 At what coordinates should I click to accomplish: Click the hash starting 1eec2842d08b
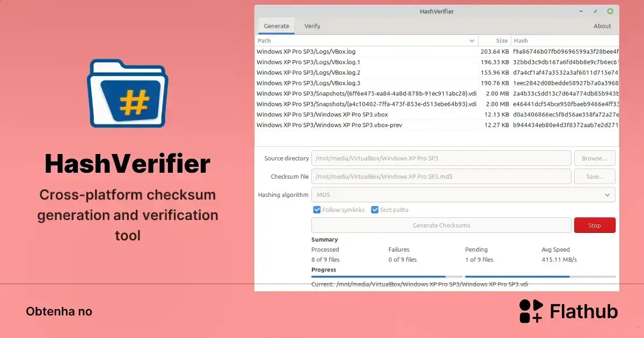pyautogui.click(x=566, y=83)
